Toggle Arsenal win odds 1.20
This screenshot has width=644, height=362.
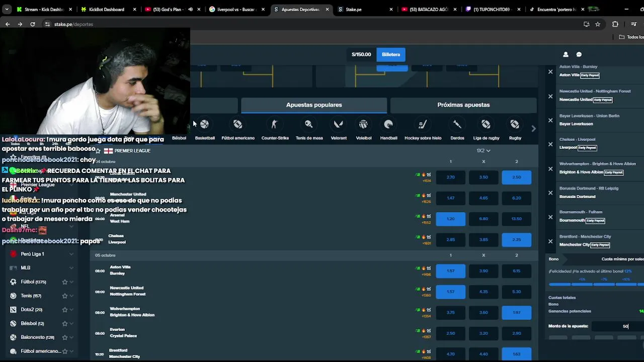point(450,219)
